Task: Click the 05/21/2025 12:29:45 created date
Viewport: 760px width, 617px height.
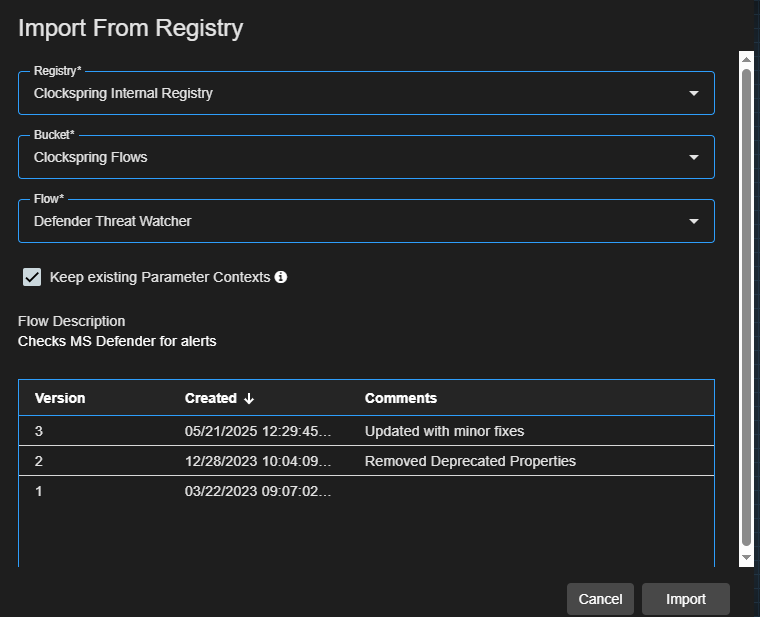Action: (258, 431)
